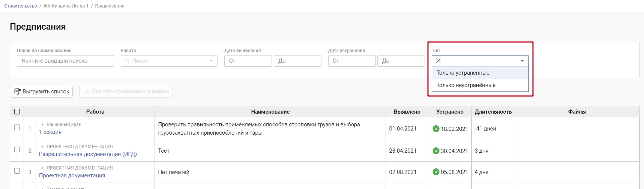This screenshot has width=644, height=189.
Task: Check the checkbox for row 1
Action: click(x=17, y=127)
